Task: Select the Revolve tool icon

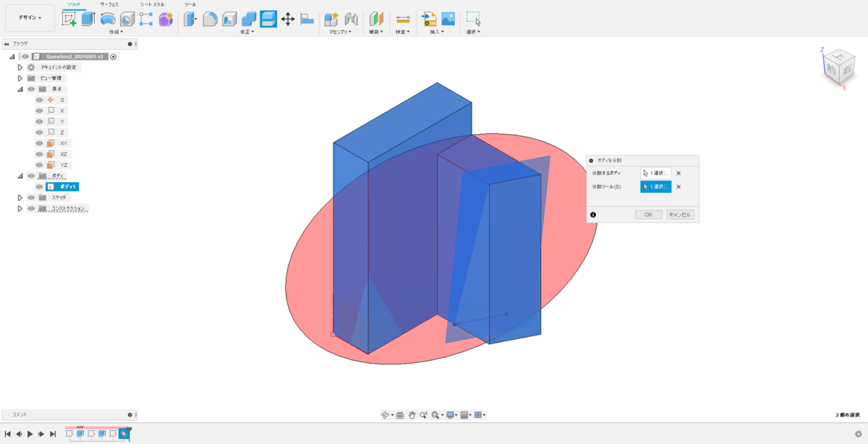Action: tap(108, 20)
